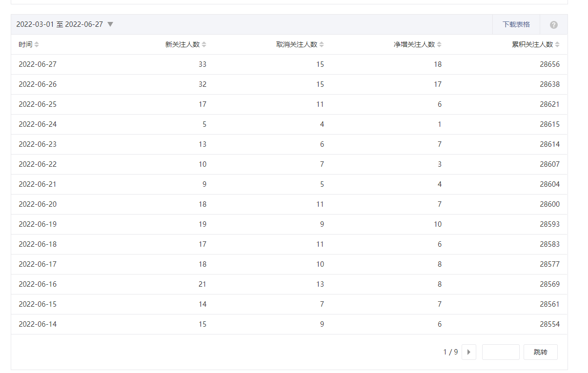
Task: Sort by 时间 column arrows
Action: tap(37, 44)
